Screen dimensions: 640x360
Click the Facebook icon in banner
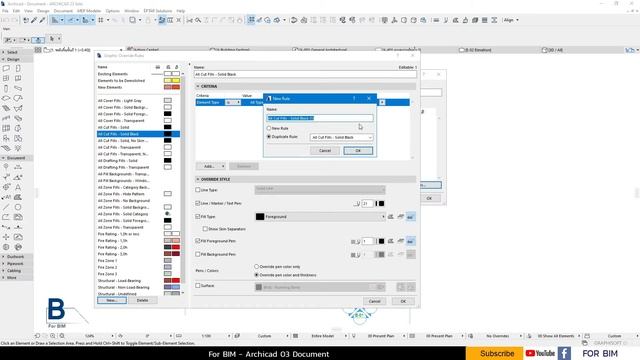click(564, 353)
